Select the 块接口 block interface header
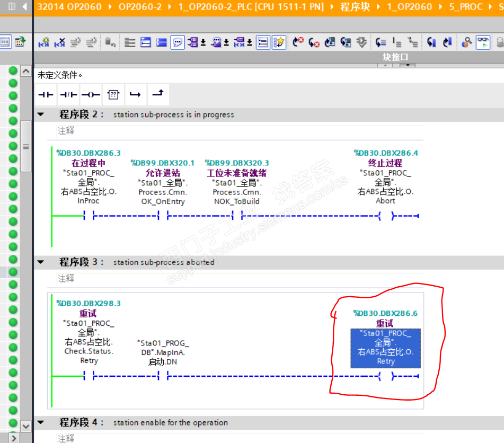Viewport: 504px width, 443px height. coord(395,57)
